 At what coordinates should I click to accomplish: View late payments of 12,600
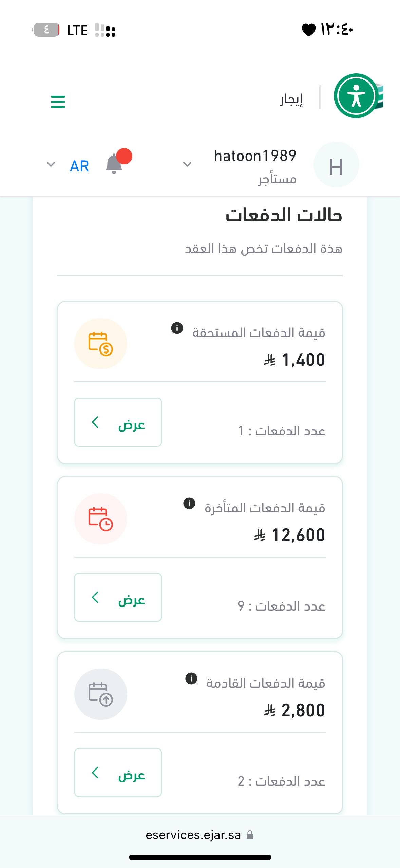coord(118,597)
